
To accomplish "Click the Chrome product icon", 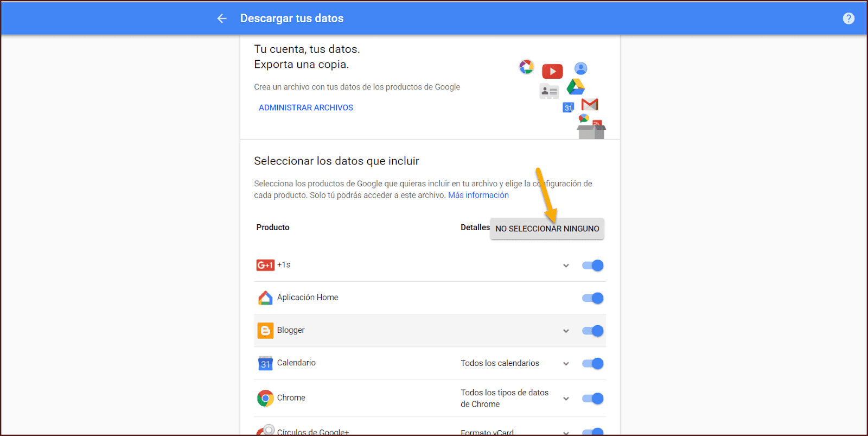I will coord(265,398).
